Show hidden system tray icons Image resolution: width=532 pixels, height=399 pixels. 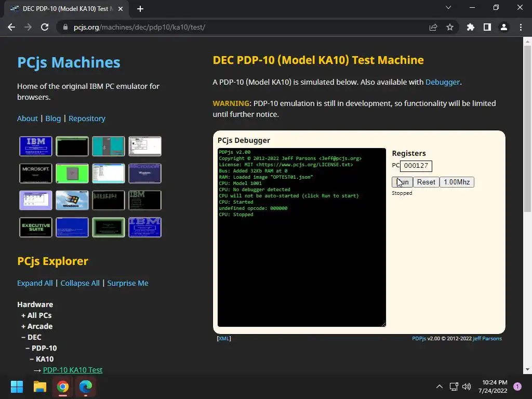[x=440, y=387]
